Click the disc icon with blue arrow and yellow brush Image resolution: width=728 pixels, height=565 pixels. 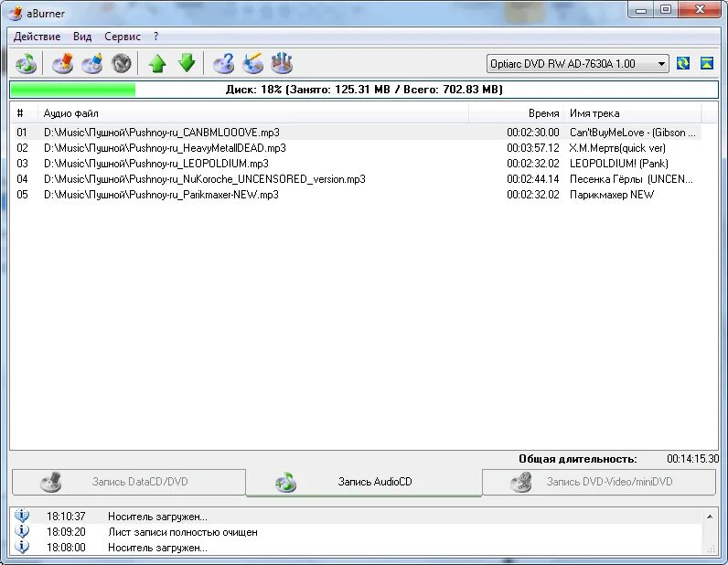[252, 63]
